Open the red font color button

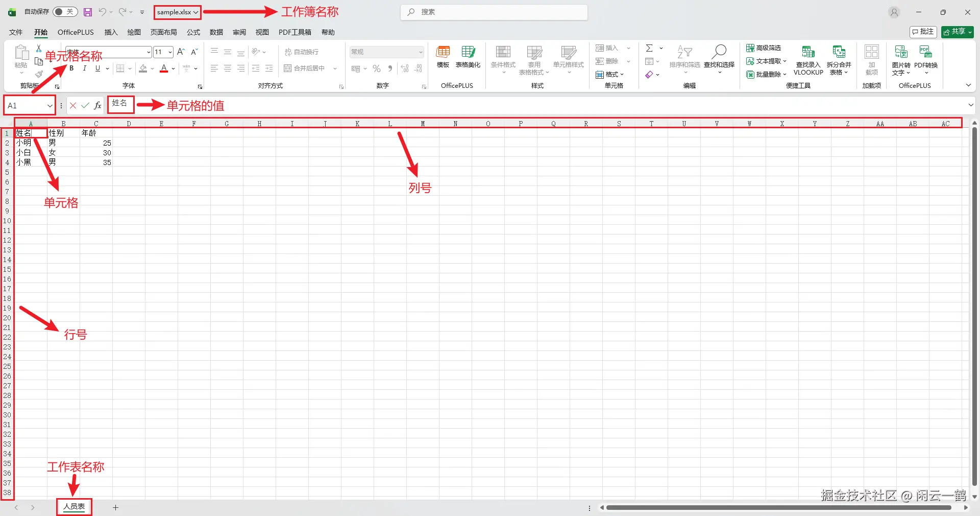click(164, 68)
